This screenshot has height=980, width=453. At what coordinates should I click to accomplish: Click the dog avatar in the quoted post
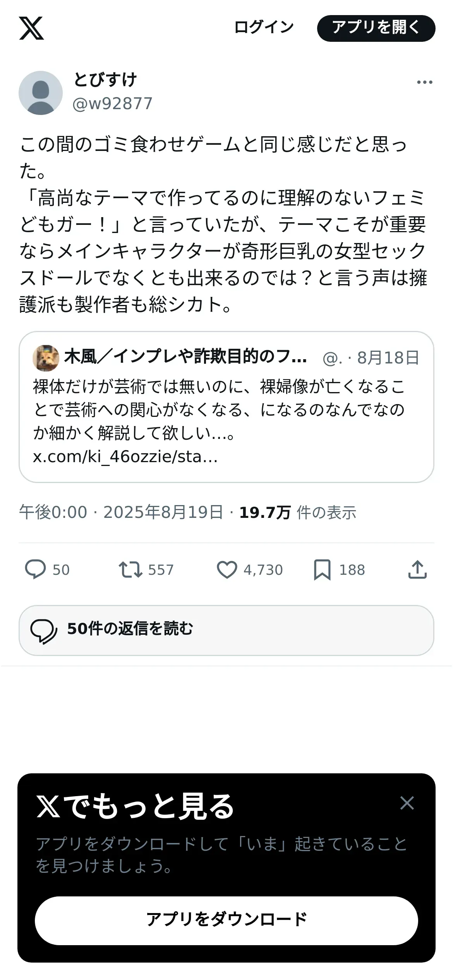point(46,358)
